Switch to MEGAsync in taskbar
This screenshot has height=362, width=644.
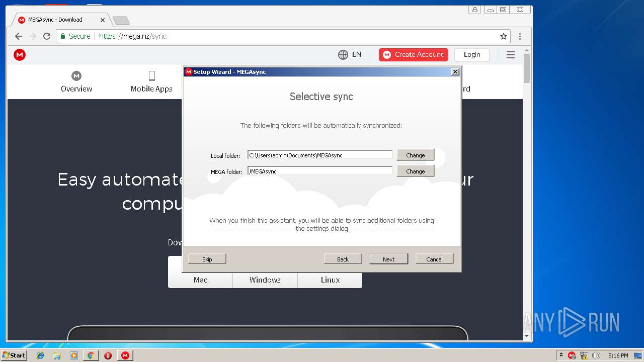(x=125, y=355)
